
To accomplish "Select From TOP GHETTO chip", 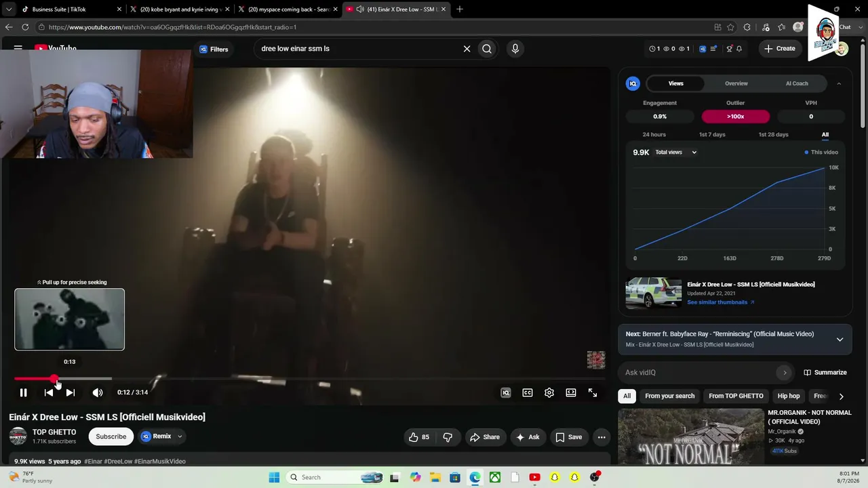I will click(x=736, y=396).
